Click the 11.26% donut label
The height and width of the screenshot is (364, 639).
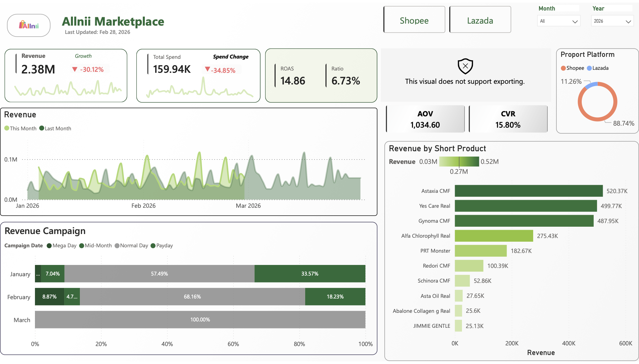(571, 81)
